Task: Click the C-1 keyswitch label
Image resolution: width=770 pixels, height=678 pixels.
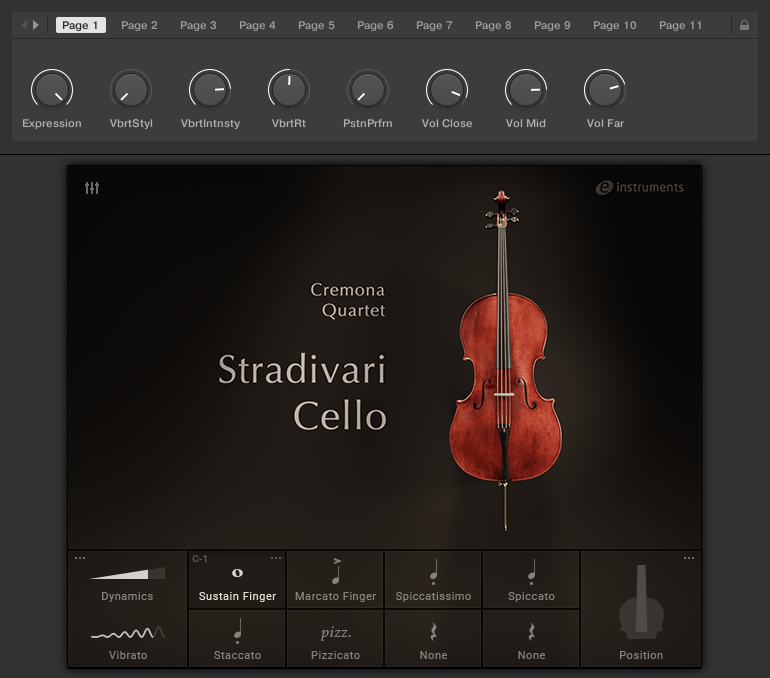Action: click(200, 559)
